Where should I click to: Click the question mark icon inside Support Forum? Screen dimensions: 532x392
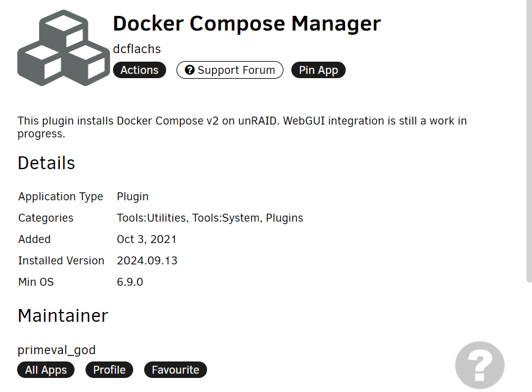(189, 70)
